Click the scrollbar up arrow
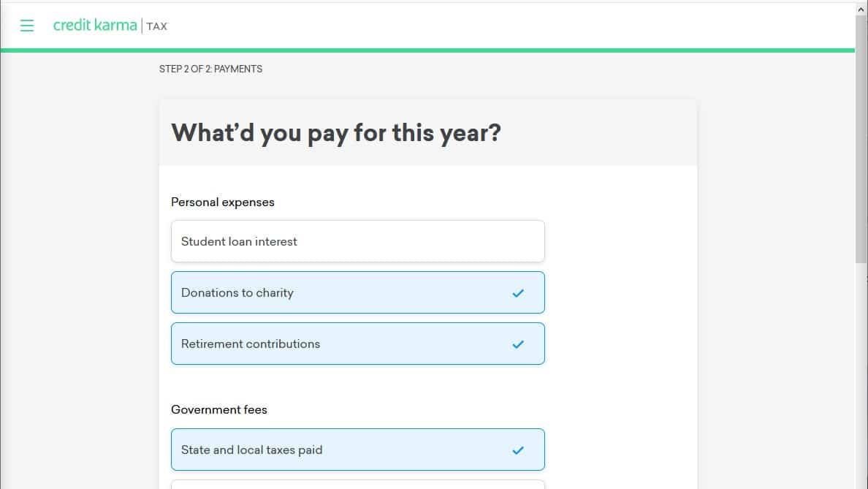This screenshot has height=489, width=868. (x=861, y=7)
